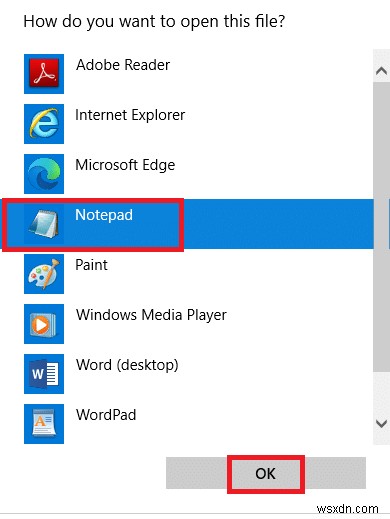Click the Windows Media Player icon

44,324
